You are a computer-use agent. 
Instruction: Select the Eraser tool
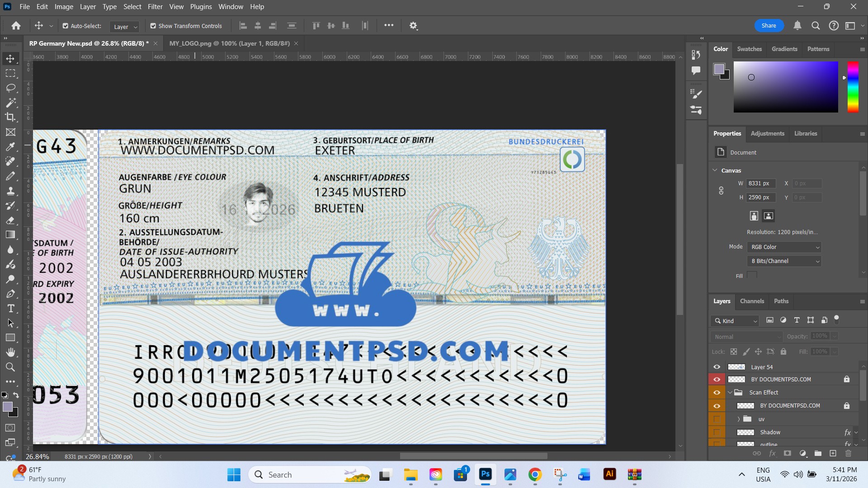(10, 221)
